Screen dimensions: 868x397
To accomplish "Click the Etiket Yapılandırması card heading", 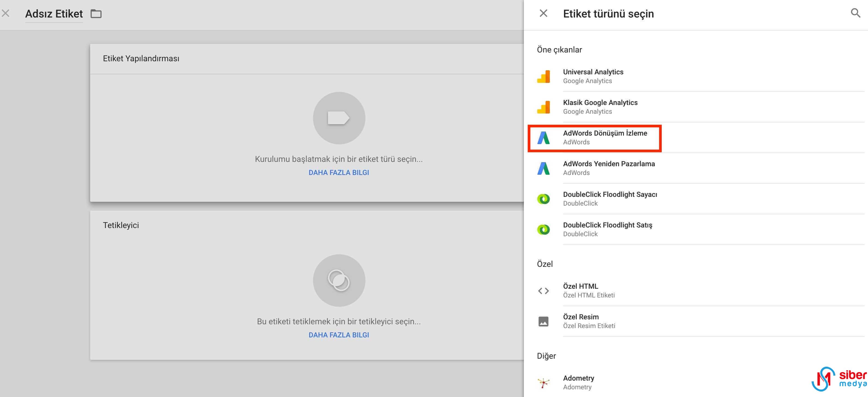I will pyautogui.click(x=141, y=59).
